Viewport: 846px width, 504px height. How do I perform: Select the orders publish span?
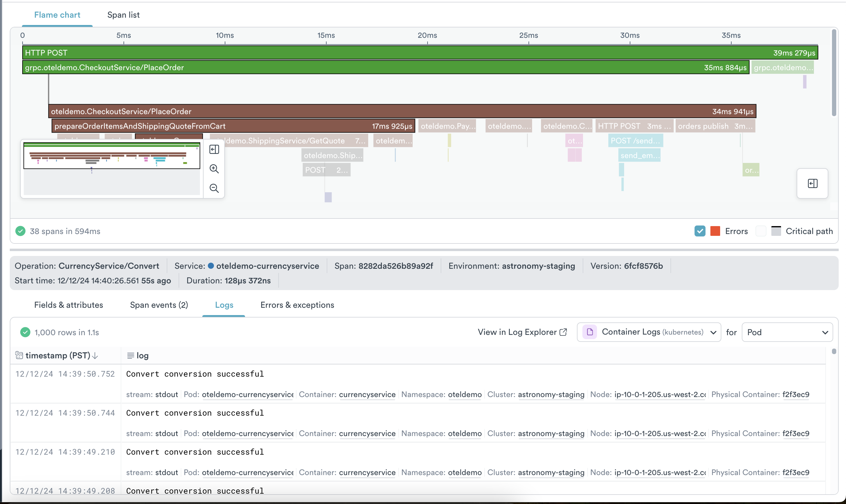715,126
